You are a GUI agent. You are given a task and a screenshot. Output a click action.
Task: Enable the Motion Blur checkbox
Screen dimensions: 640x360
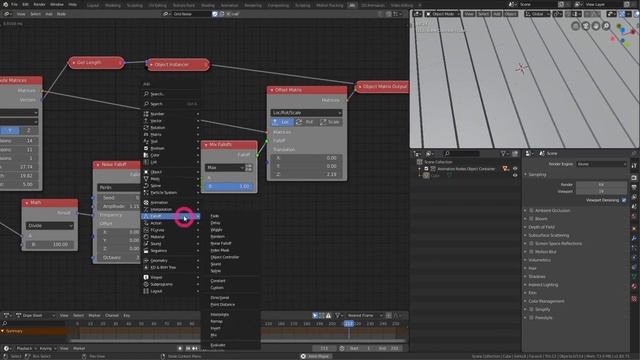click(531, 252)
